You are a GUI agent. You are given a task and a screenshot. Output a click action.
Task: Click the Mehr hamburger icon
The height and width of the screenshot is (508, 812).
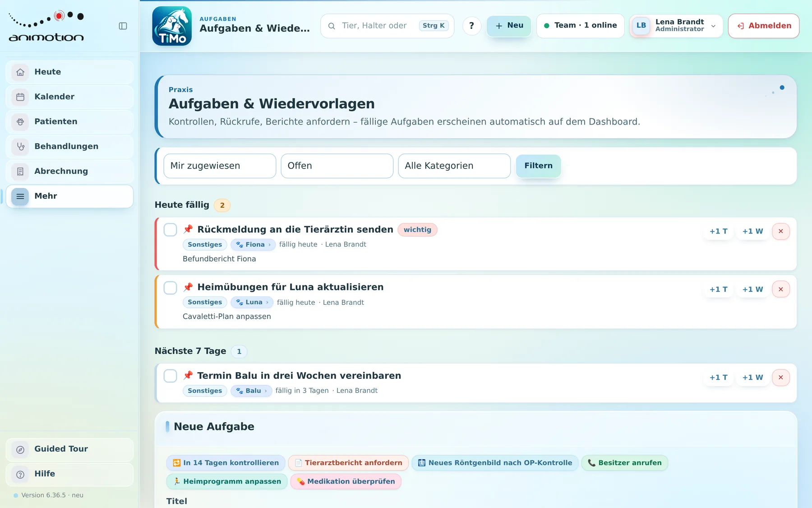[20, 196]
